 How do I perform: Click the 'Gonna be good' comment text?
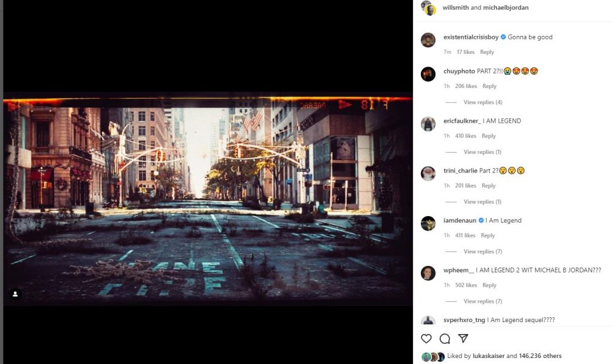[530, 37]
